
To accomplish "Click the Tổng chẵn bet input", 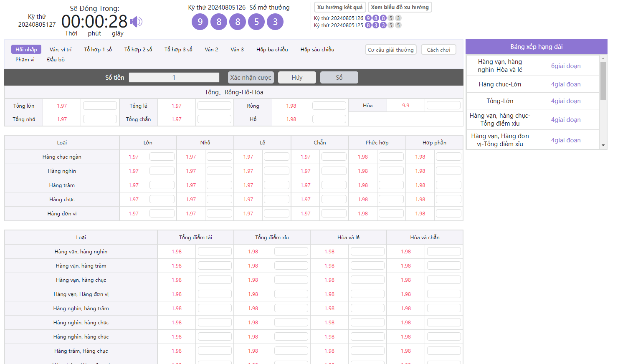I will pos(214,119).
